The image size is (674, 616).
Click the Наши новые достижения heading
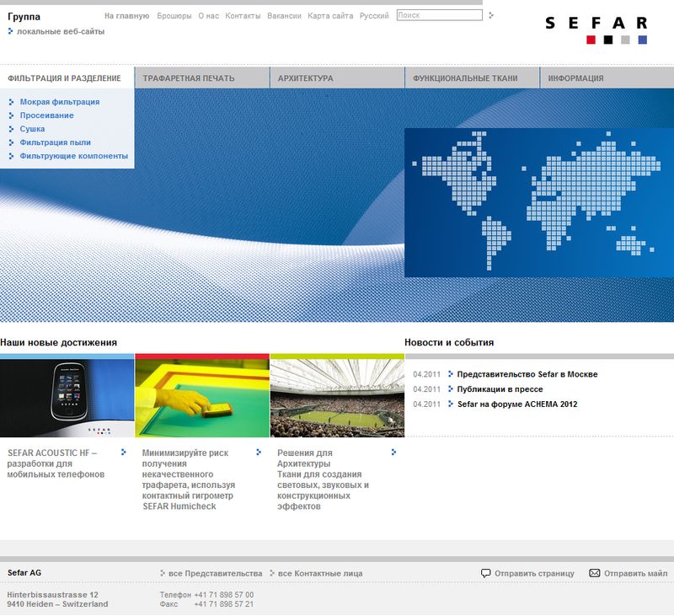click(58, 343)
